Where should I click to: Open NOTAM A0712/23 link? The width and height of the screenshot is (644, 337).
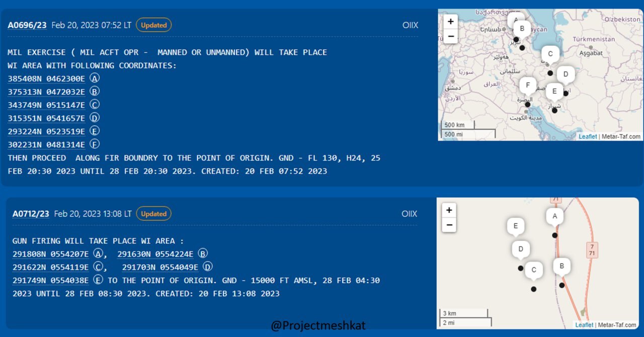click(31, 214)
